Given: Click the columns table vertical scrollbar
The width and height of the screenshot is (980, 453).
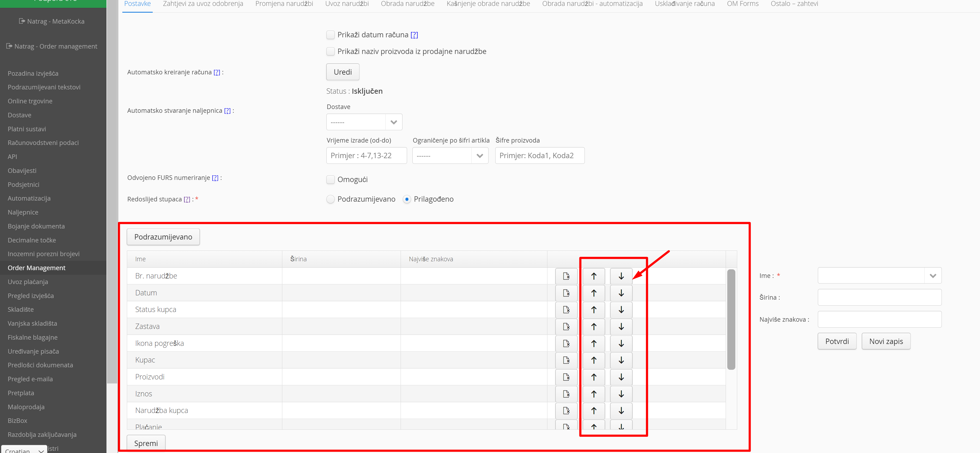Looking at the screenshot, I should [731, 319].
